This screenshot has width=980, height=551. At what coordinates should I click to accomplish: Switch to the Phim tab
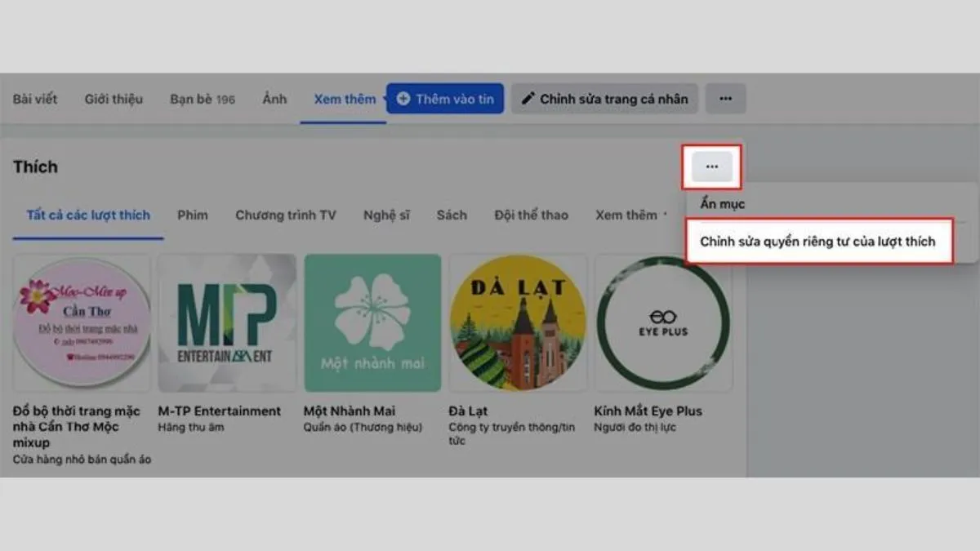tap(193, 215)
